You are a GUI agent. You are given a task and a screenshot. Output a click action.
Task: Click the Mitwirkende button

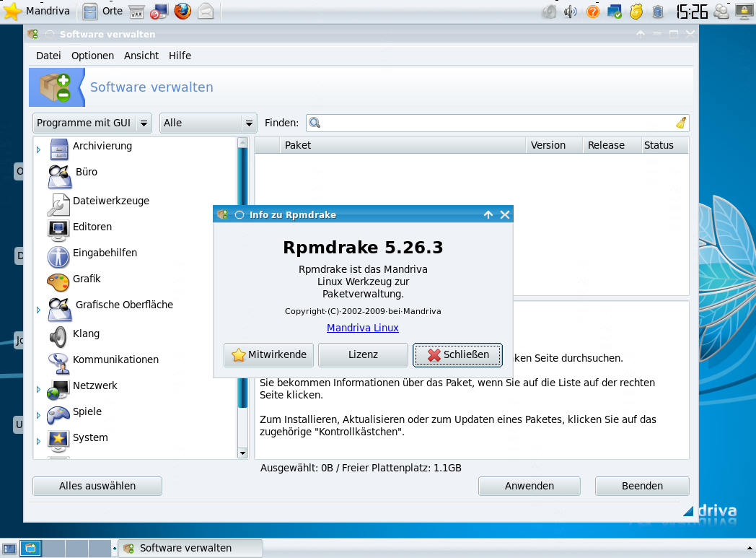[x=268, y=354]
